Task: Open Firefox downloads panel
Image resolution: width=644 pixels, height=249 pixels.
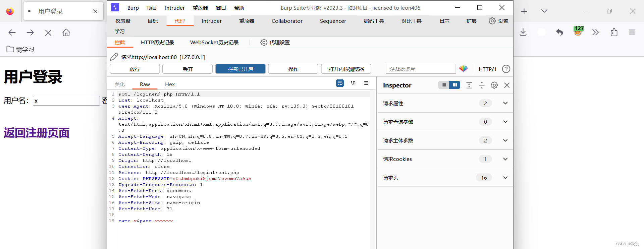Action: click(523, 32)
